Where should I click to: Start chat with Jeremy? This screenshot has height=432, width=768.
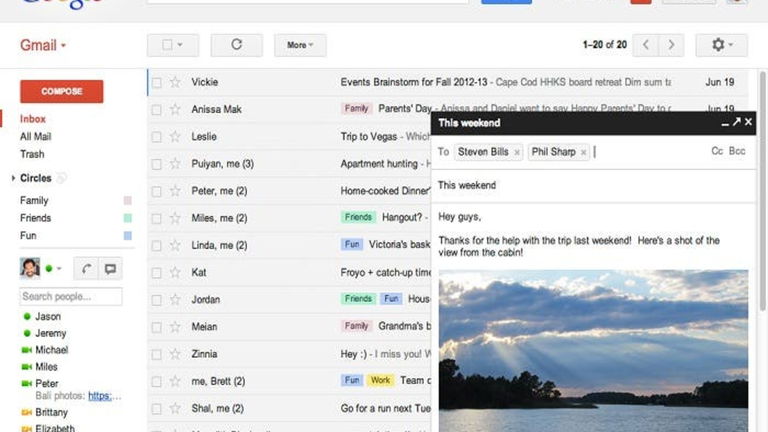click(x=50, y=333)
